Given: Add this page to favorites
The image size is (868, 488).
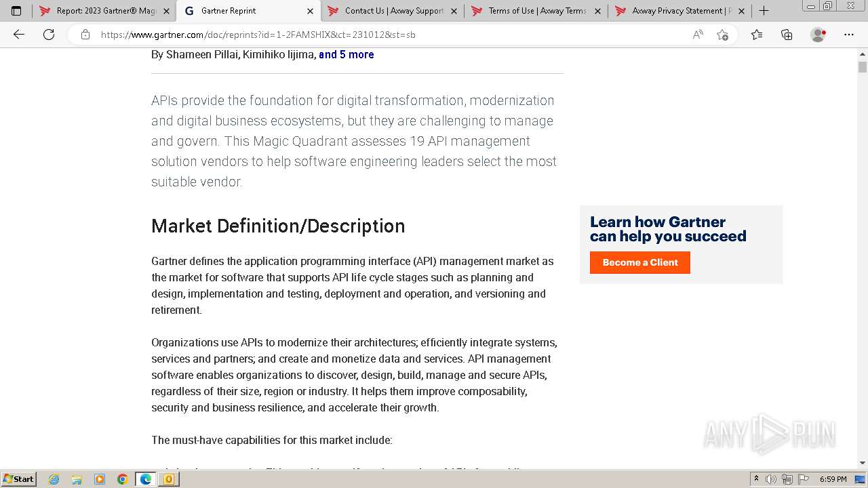Looking at the screenshot, I should coord(722,35).
